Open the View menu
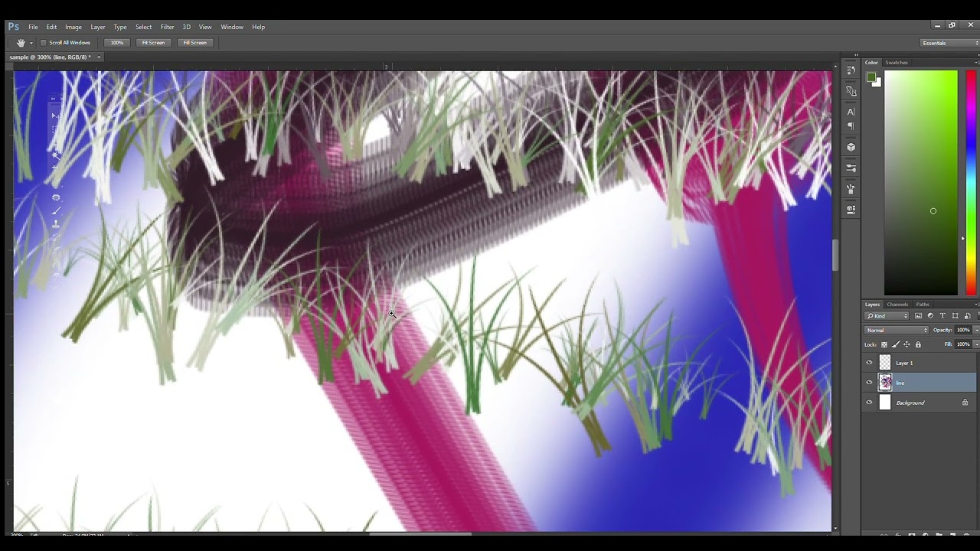 coord(205,27)
